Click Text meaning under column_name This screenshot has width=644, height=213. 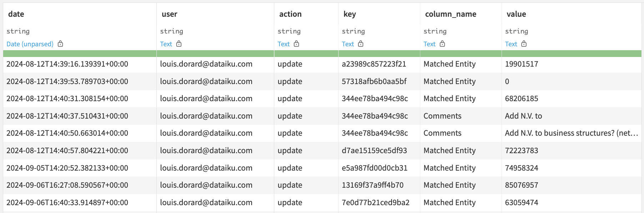point(429,44)
